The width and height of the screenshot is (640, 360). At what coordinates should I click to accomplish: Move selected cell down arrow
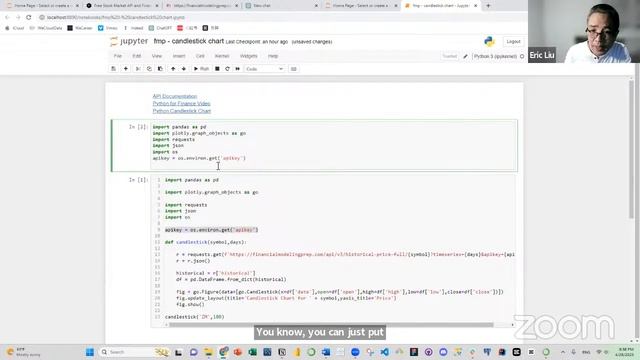pyautogui.click(x=184, y=69)
